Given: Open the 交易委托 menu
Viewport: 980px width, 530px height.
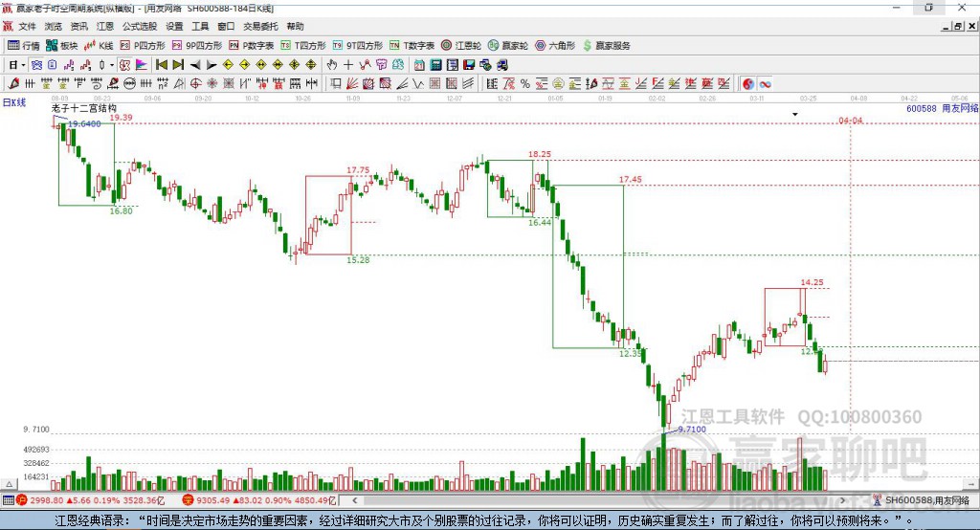Looking at the screenshot, I should (260, 26).
